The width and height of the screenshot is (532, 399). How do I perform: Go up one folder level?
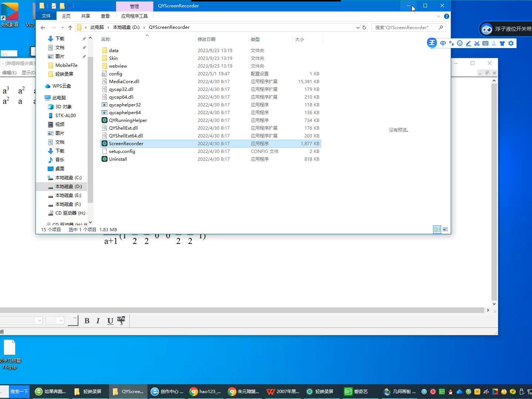(70, 27)
